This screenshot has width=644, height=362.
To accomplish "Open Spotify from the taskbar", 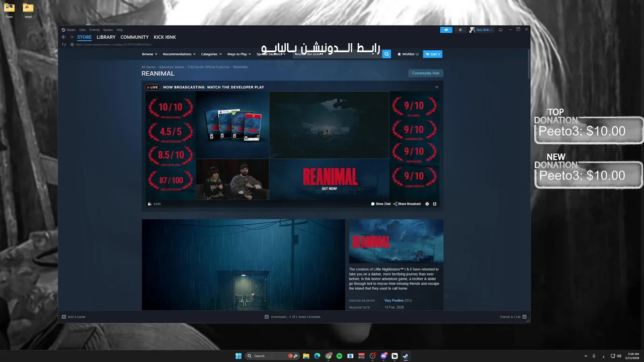I will (x=339, y=356).
